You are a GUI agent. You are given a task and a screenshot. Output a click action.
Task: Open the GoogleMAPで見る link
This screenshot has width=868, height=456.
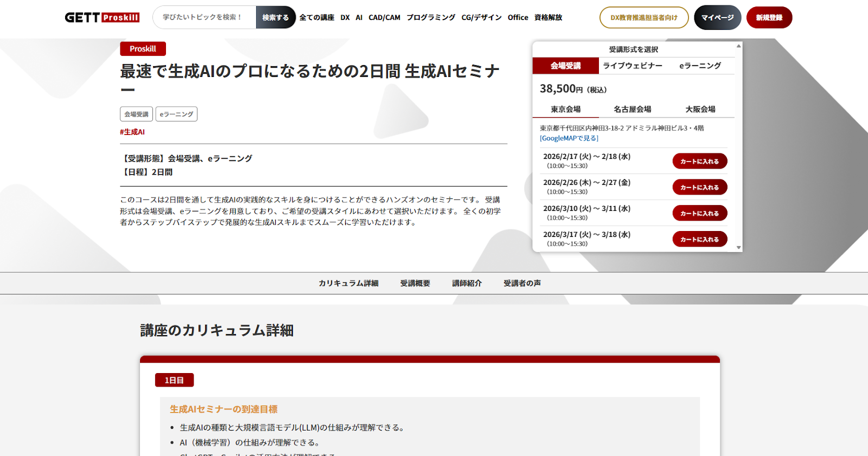point(569,138)
